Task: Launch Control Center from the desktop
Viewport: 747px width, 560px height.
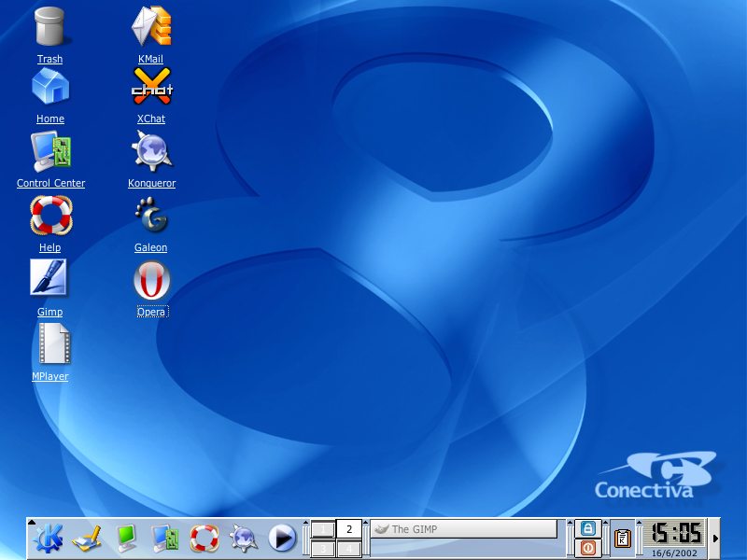Action: pos(51,151)
